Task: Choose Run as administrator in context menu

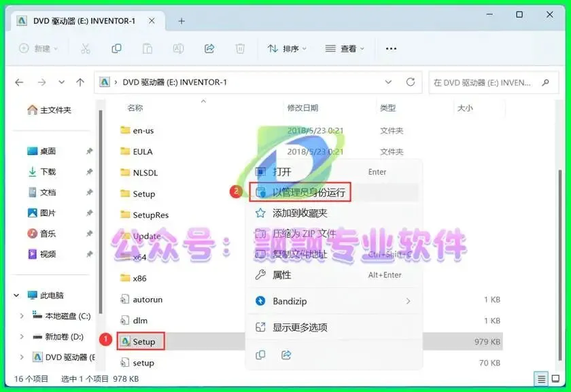Action: [334, 192]
